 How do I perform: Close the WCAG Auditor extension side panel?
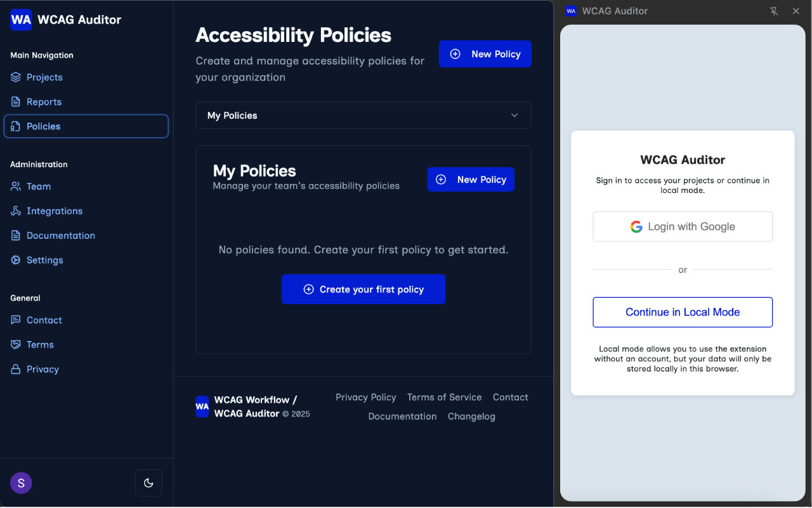click(x=796, y=11)
